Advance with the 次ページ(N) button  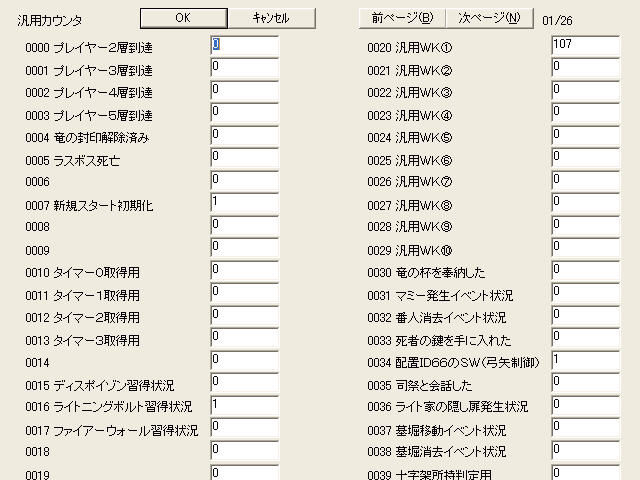click(x=489, y=18)
